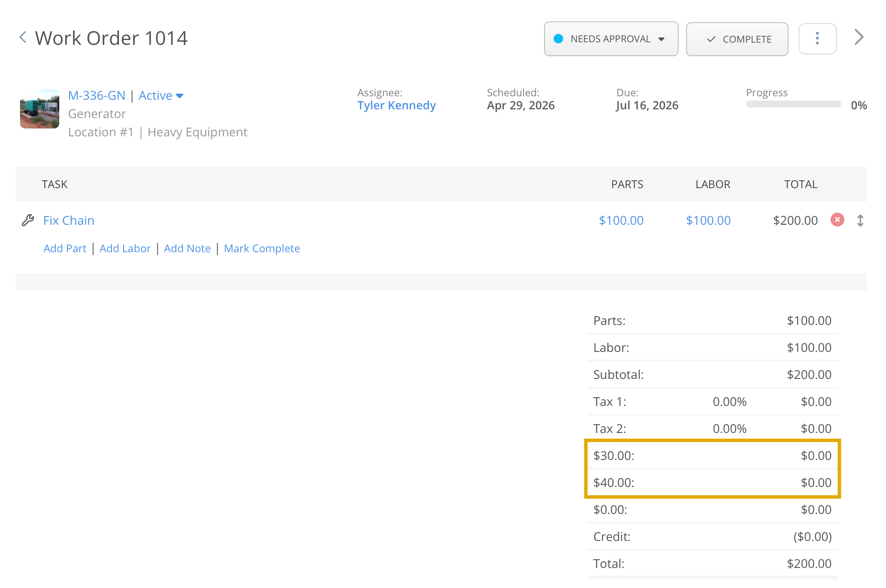Click the Complete button
Viewport: 886px width, 588px height.
[x=737, y=39]
